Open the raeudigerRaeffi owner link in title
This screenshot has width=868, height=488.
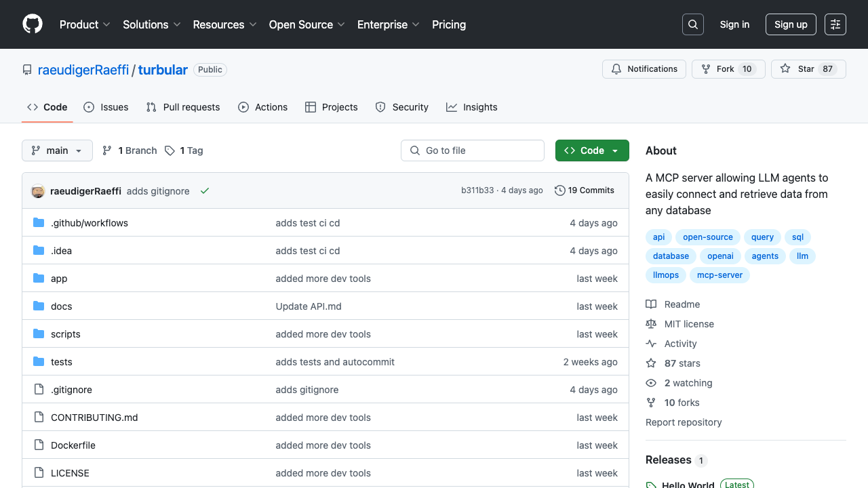point(83,70)
